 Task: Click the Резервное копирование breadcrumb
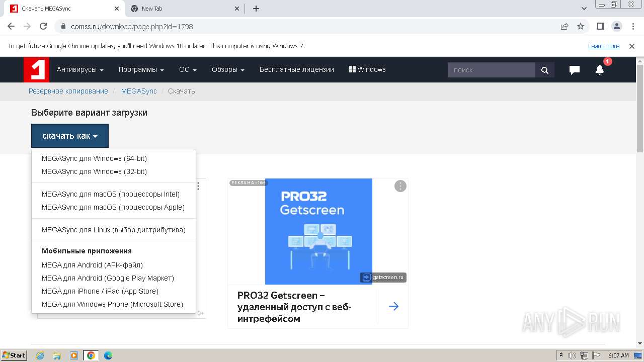(68, 91)
